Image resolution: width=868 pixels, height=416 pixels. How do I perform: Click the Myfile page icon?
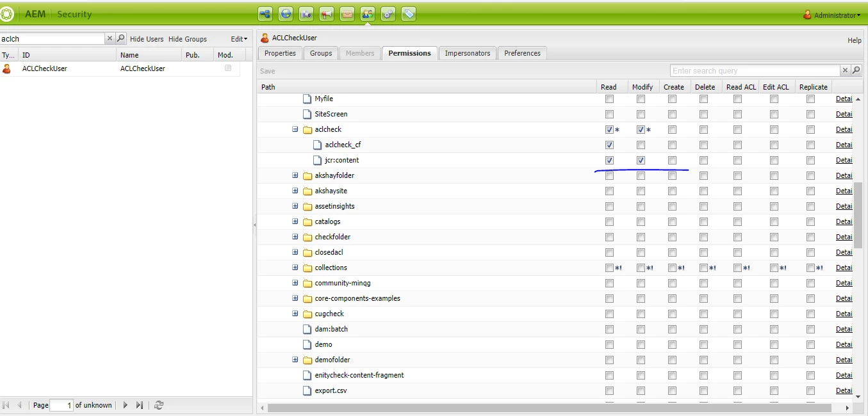coord(307,99)
